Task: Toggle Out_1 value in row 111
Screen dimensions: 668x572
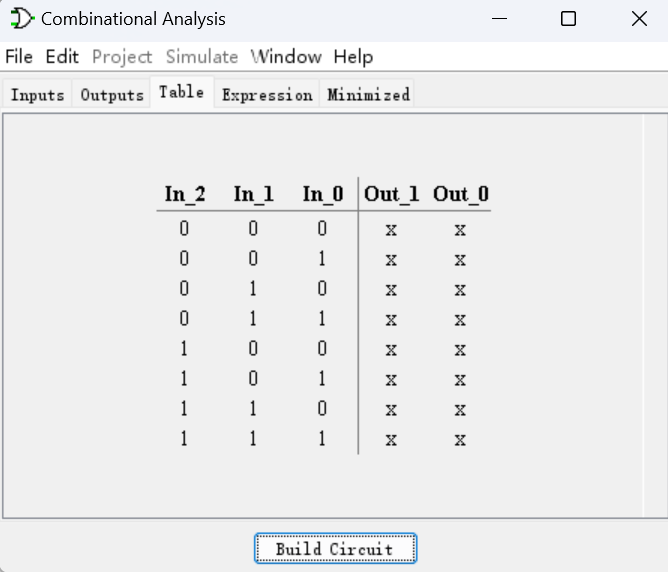Action: (391, 440)
